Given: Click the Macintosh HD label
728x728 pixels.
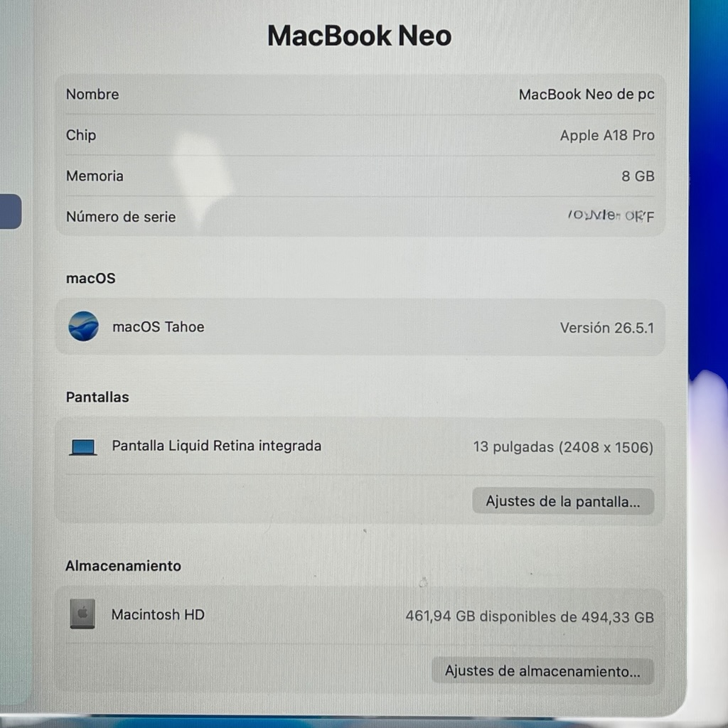Looking at the screenshot, I should 158,615.
